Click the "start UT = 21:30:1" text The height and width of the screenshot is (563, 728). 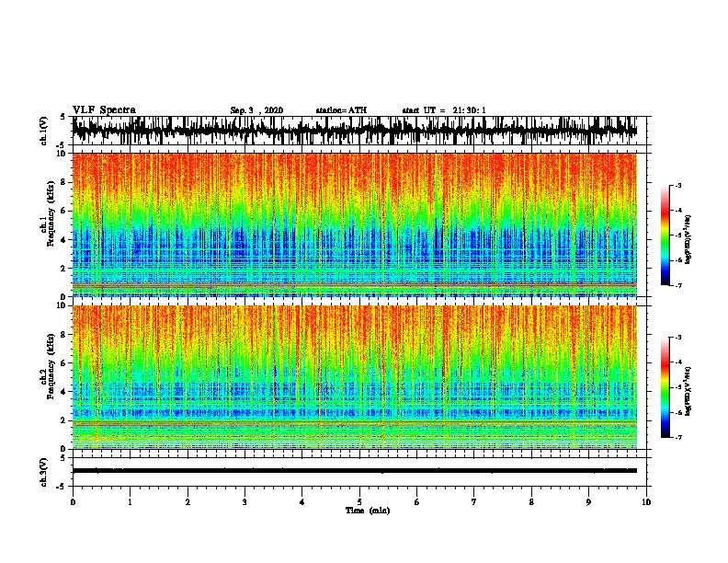click(444, 110)
